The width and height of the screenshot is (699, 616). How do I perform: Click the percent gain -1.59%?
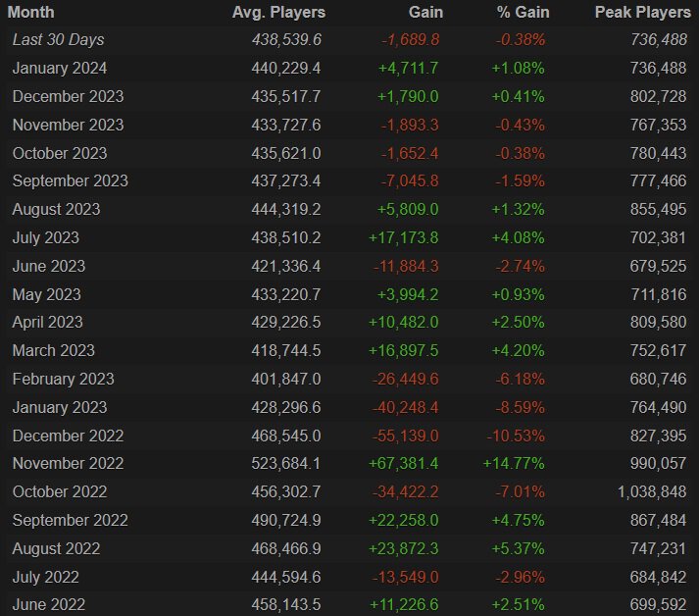(520, 181)
